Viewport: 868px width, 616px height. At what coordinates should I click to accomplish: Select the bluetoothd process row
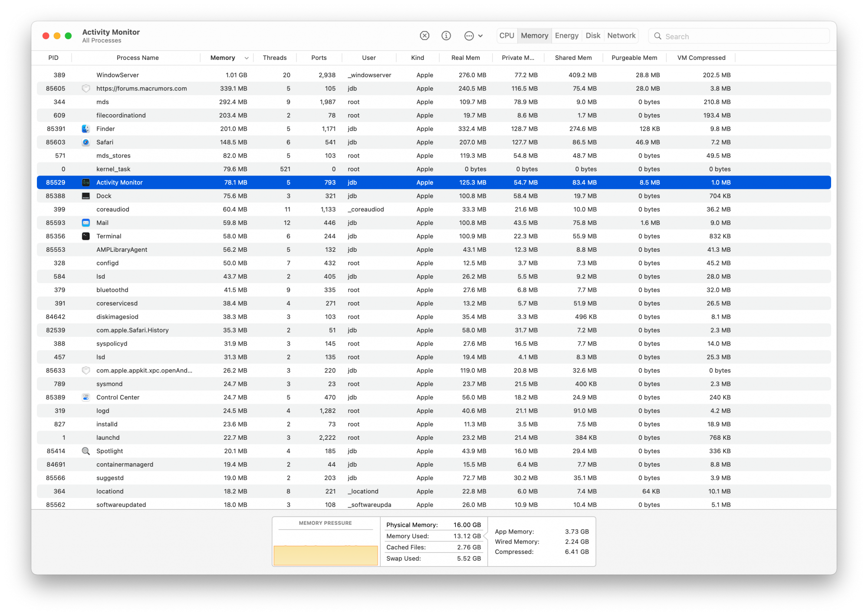coord(434,290)
